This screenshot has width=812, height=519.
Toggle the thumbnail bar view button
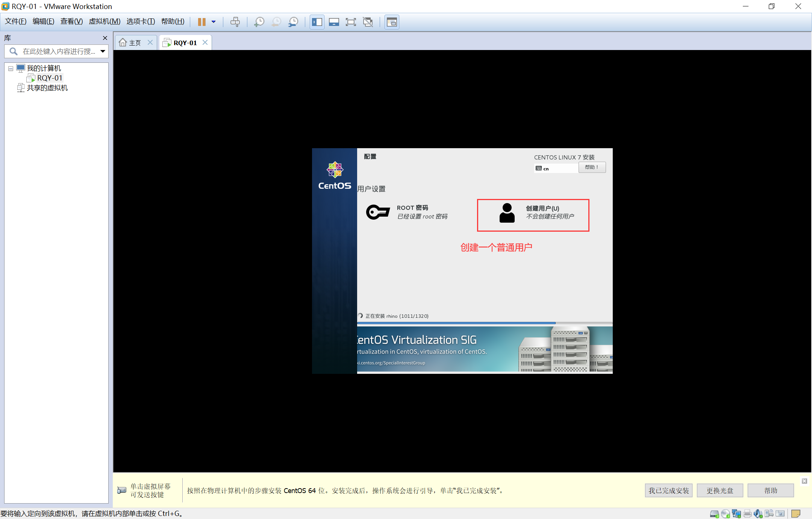click(x=334, y=22)
